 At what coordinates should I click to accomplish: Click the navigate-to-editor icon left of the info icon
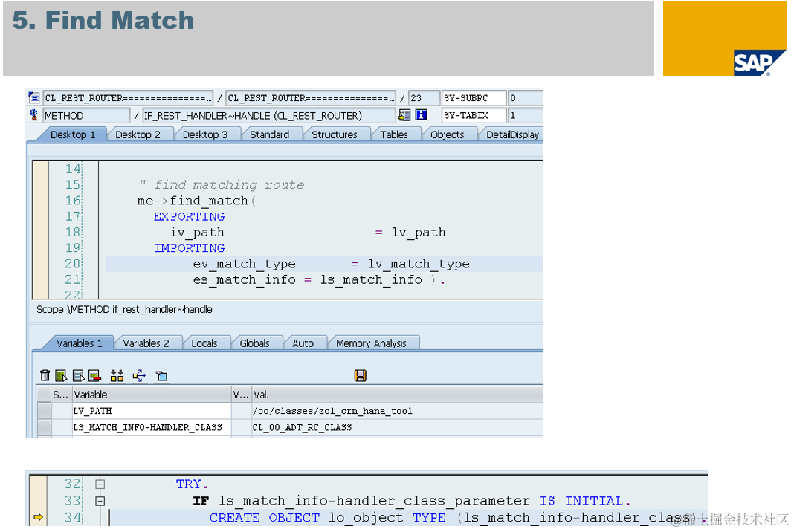(404, 115)
